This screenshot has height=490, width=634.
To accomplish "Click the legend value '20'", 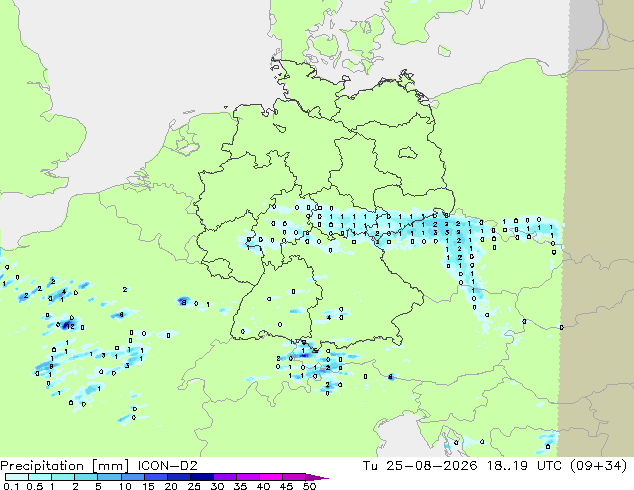I will coord(171,486).
